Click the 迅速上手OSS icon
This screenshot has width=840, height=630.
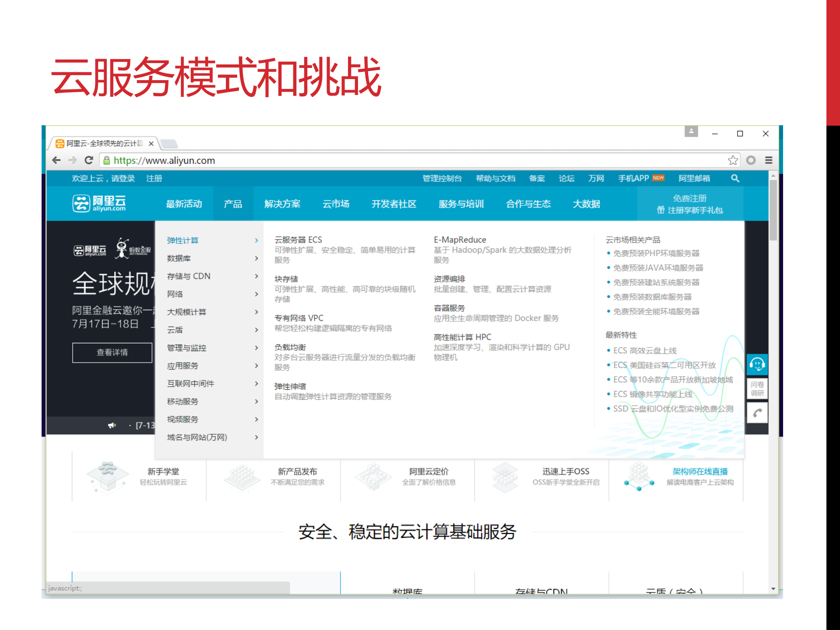pyautogui.click(x=505, y=477)
